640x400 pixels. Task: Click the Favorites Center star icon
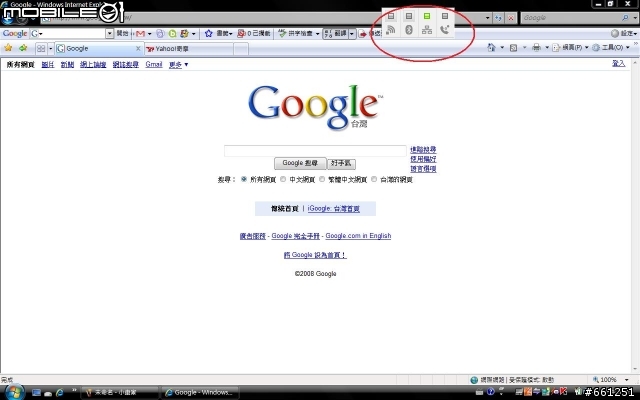pyautogui.click(x=8, y=48)
